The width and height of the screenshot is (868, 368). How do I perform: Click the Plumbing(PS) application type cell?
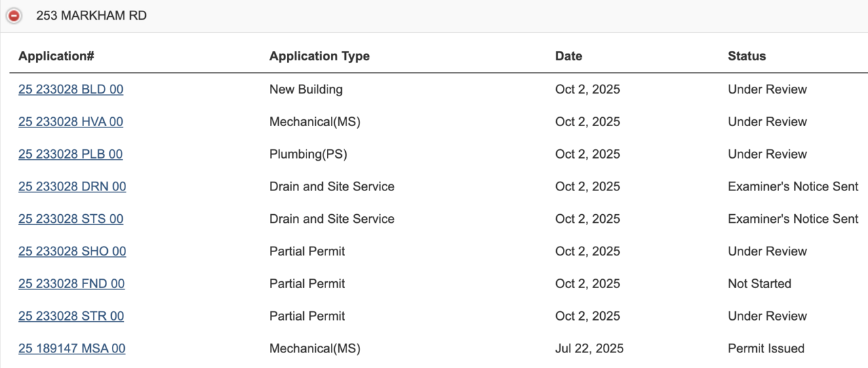308,155
